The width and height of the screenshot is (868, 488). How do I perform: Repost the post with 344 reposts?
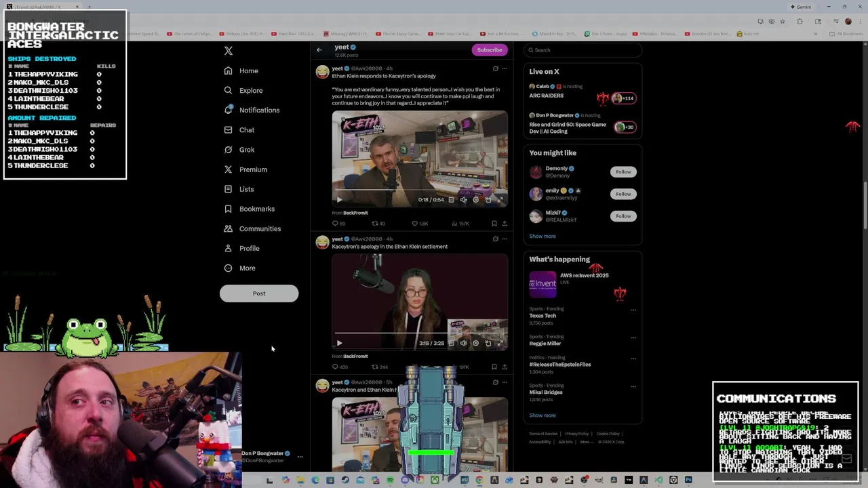click(380, 367)
